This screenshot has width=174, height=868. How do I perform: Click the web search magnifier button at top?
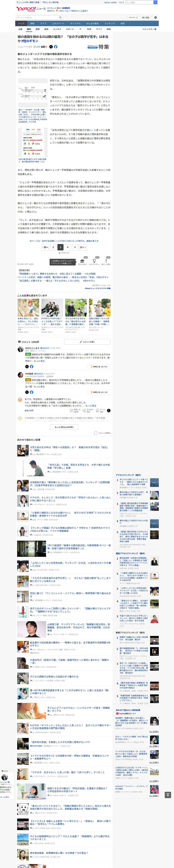(155, 2)
